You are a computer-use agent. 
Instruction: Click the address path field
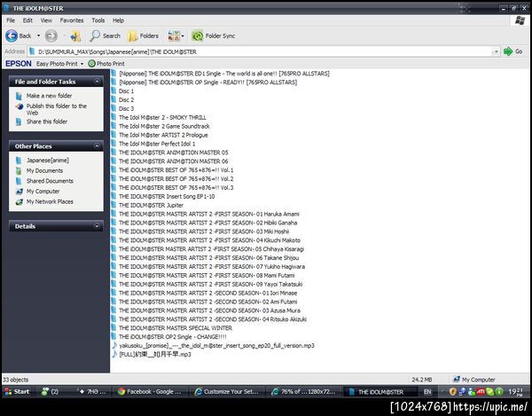click(260, 51)
